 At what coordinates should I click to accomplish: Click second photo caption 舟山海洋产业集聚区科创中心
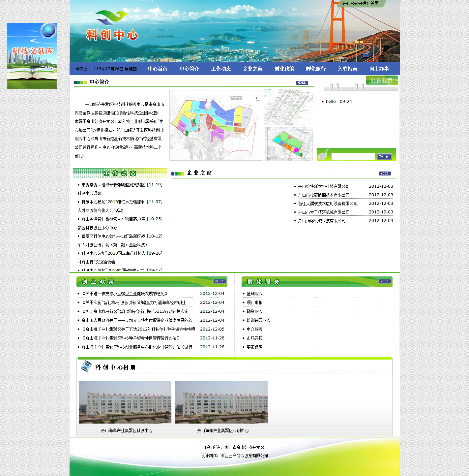pos(223,431)
